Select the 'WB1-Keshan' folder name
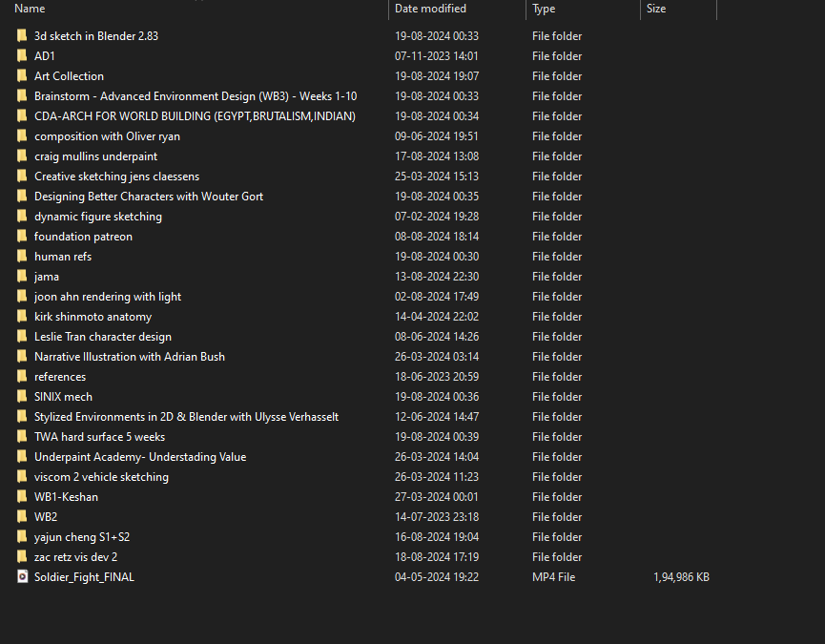This screenshot has height=644, width=825. [67, 497]
